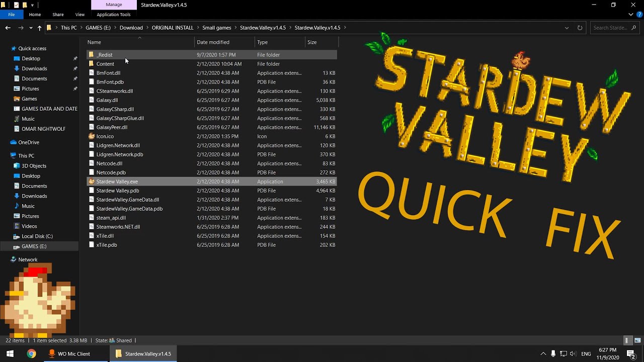This screenshot has width=644, height=362.
Task: Select GAMES (E:) in navigation pane
Action: point(39,246)
